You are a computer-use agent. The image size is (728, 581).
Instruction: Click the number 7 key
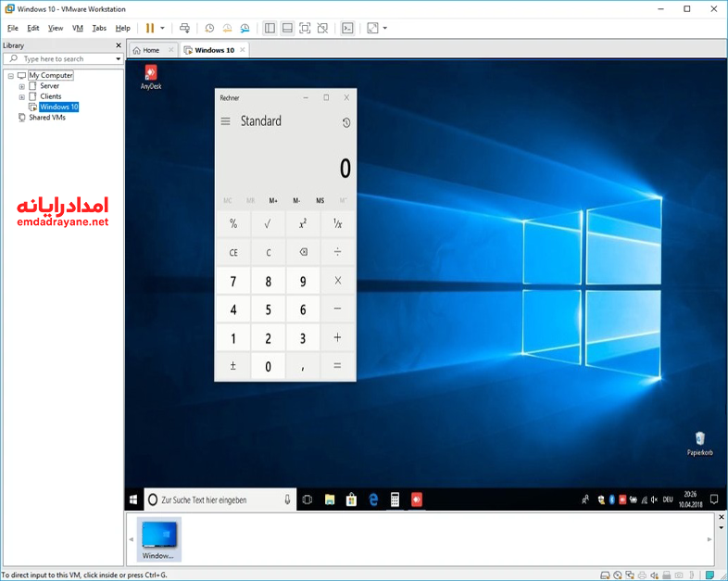pos(233,281)
